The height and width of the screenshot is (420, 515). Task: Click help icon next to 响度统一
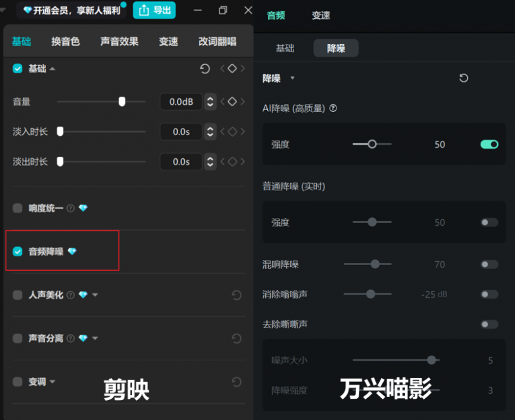[71, 208]
